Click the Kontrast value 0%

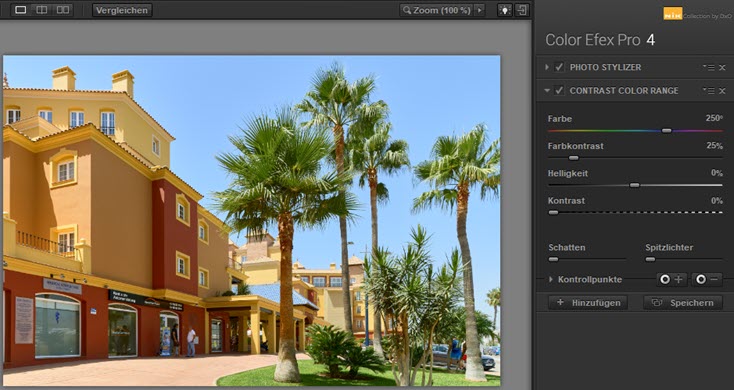tap(717, 200)
